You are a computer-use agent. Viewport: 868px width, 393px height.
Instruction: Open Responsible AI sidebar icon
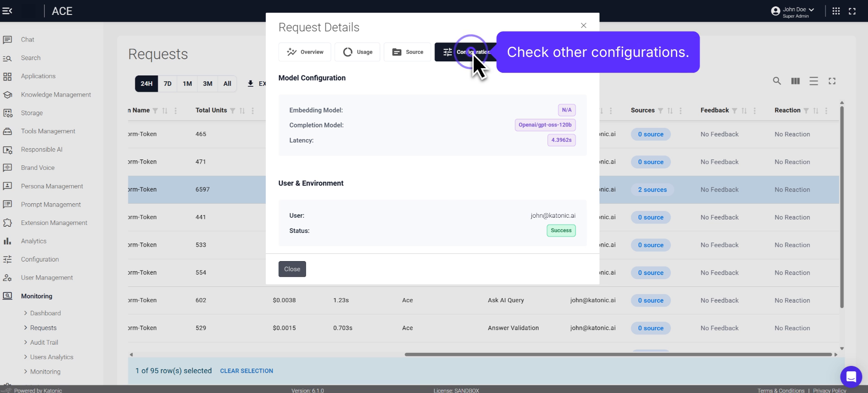pos(7,150)
